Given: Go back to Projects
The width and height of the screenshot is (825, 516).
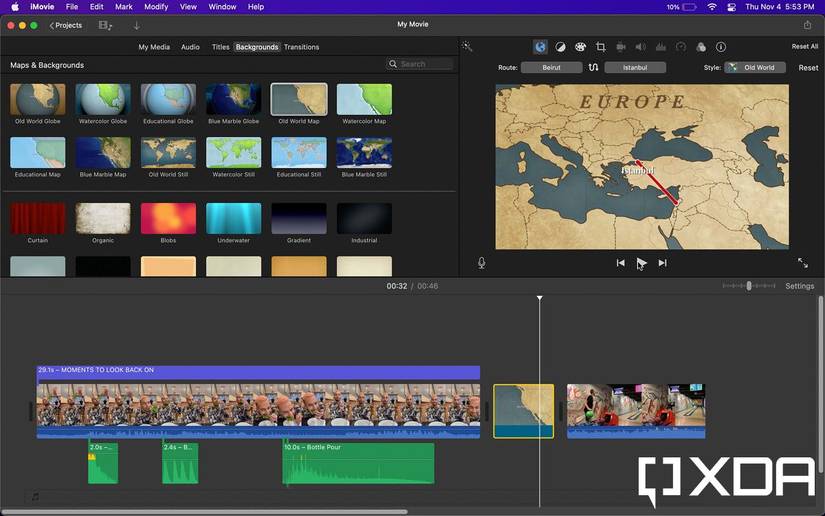Looking at the screenshot, I should [x=66, y=25].
